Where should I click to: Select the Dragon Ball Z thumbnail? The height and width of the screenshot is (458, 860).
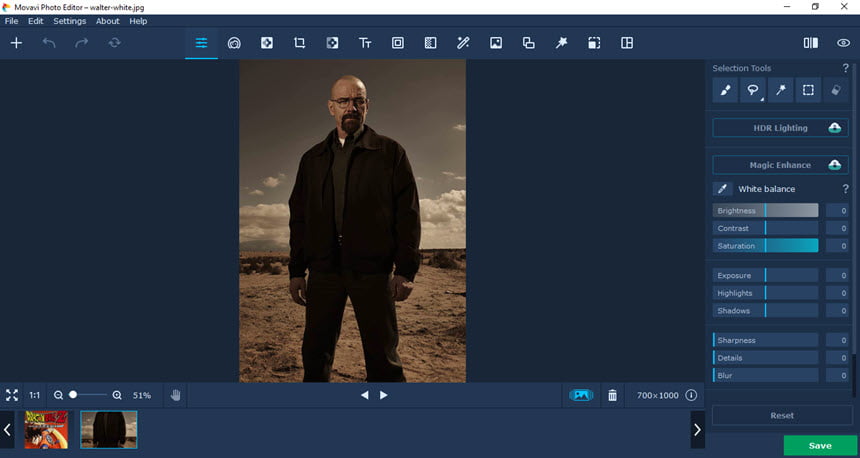pos(47,429)
